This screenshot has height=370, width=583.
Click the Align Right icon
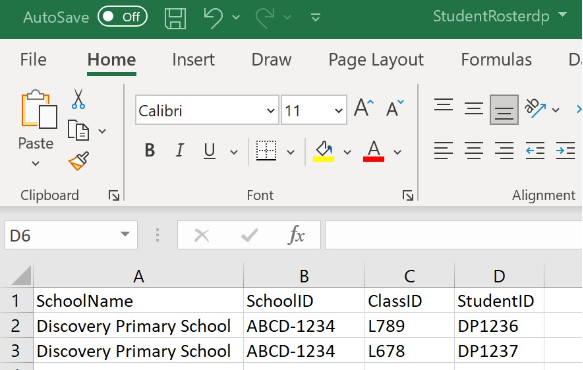pos(504,151)
